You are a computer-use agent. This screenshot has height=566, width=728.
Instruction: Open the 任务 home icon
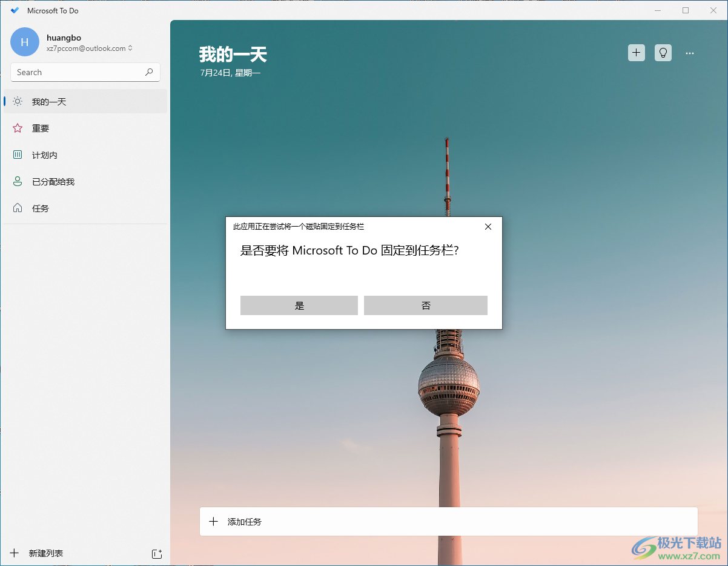tap(18, 208)
